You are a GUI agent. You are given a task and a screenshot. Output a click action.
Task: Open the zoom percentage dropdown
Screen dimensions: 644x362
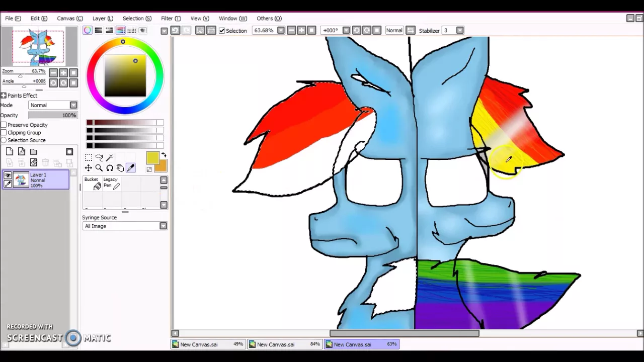pyautogui.click(x=281, y=31)
